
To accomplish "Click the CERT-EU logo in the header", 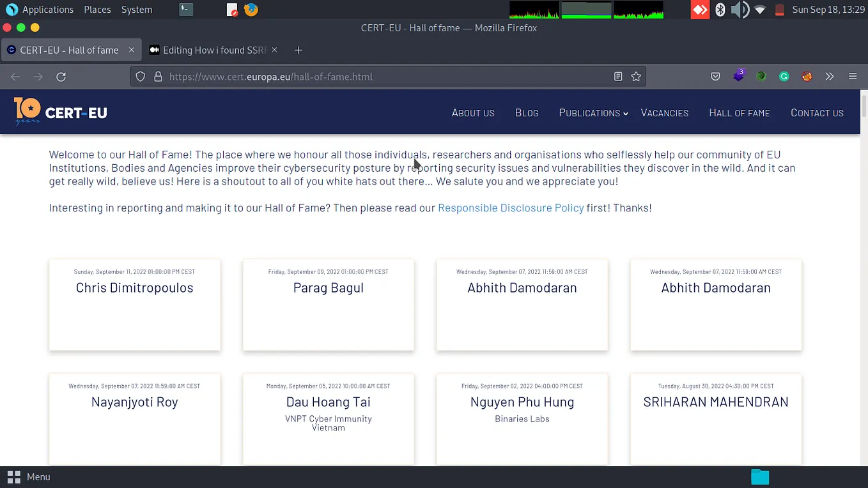I will [60, 111].
